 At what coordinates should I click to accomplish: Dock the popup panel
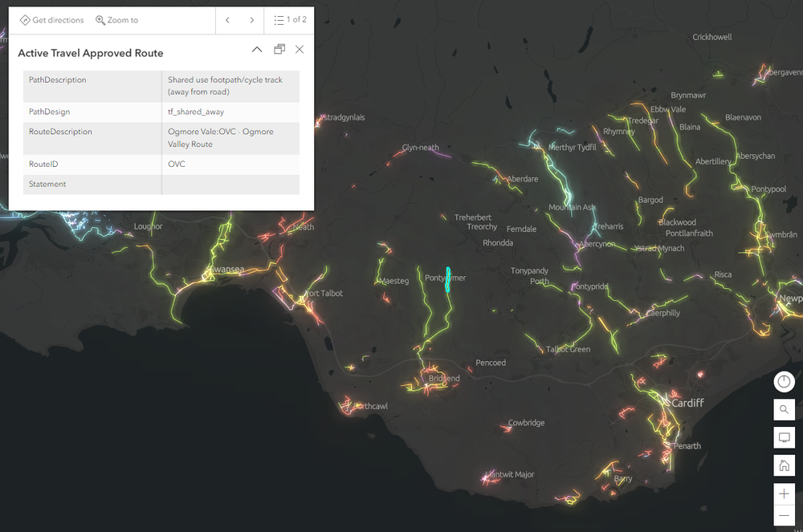click(279, 50)
